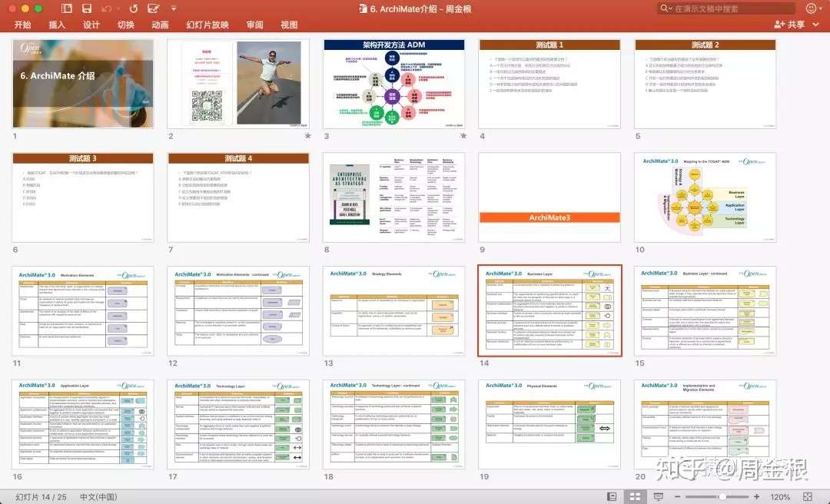Collapse the ribbon with the chevron next to 共享
Viewport: 830px width, 504px height.
click(x=816, y=25)
